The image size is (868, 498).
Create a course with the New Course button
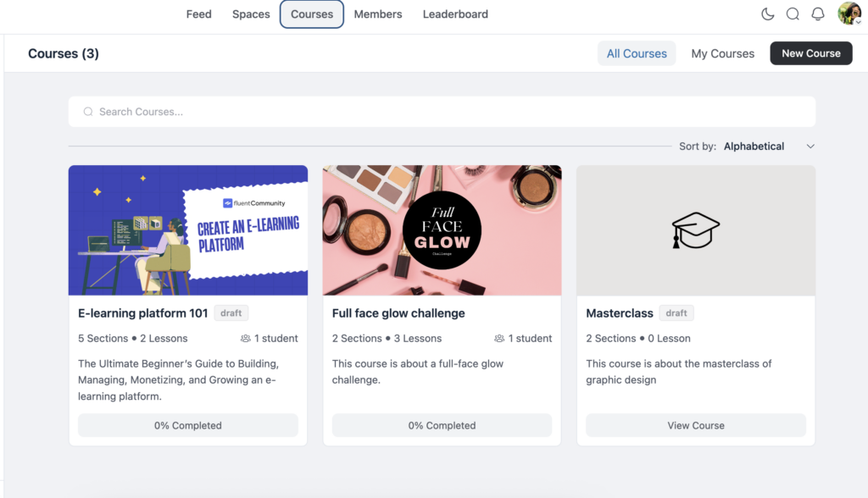[x=810, y=53]
